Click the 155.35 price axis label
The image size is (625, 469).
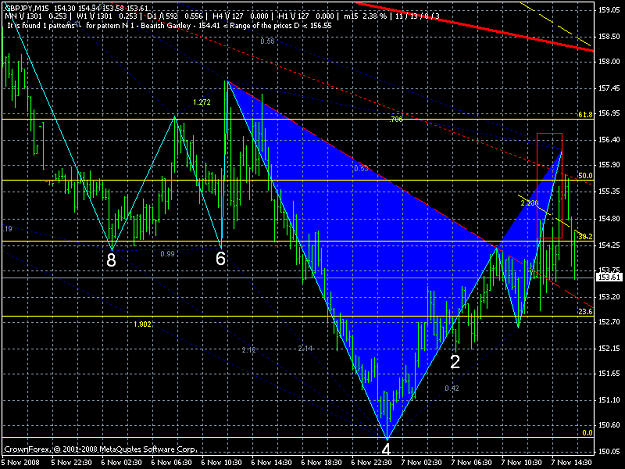[609, 191]
